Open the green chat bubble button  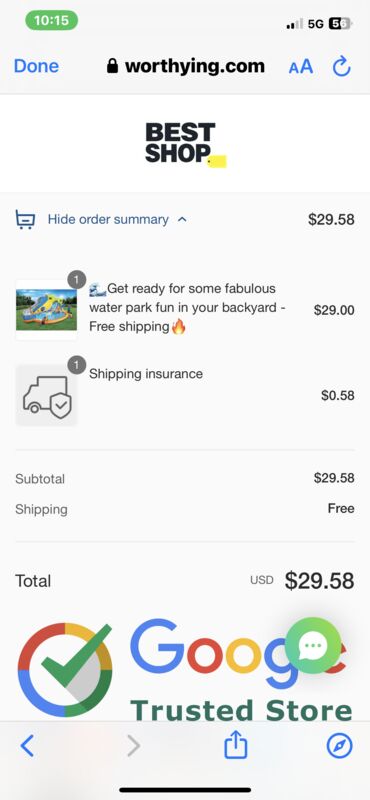[x=313, y=645]
